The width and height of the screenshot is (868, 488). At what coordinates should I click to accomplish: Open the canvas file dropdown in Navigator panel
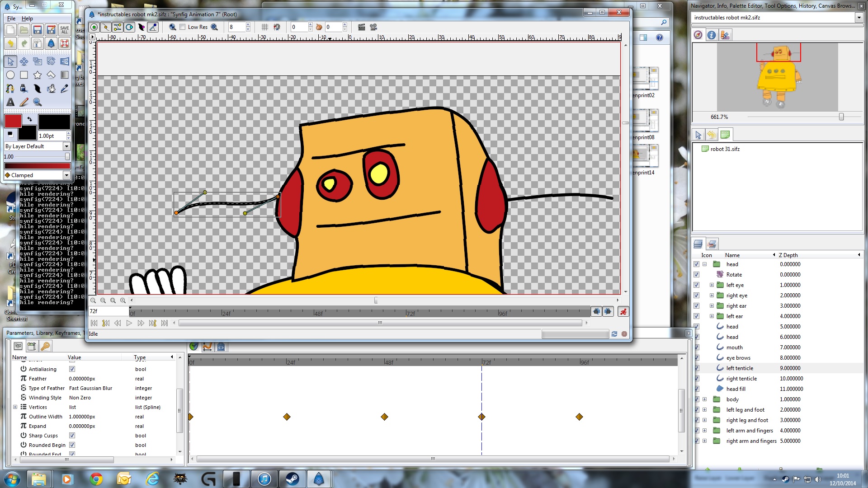click(859, 18)
